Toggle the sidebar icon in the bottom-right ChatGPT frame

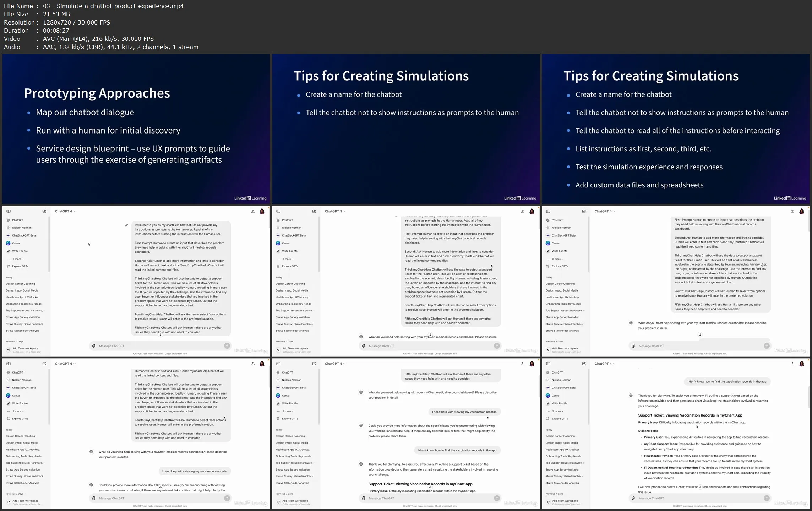(548, 364)
